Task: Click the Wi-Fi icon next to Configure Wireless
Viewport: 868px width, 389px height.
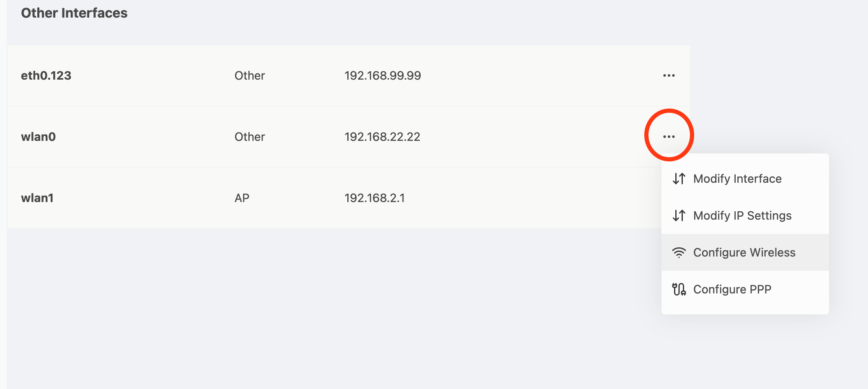Action: [x=679, y=252]
